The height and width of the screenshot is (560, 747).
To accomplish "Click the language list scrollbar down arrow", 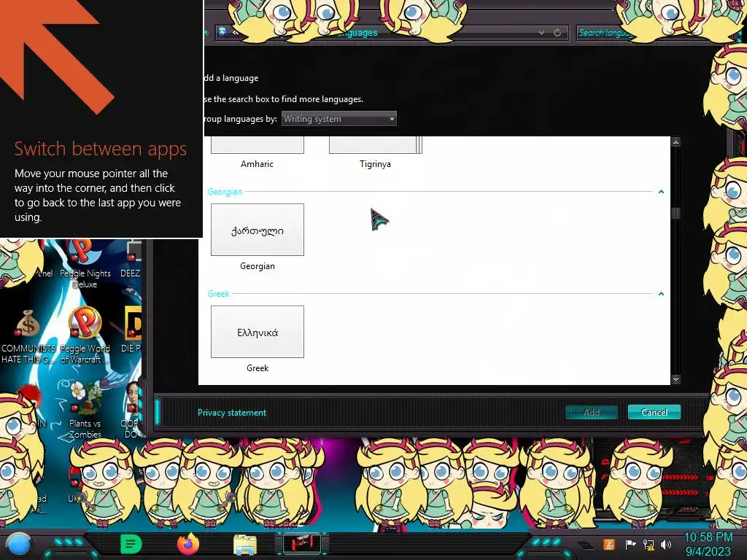I will pos(676,379).
